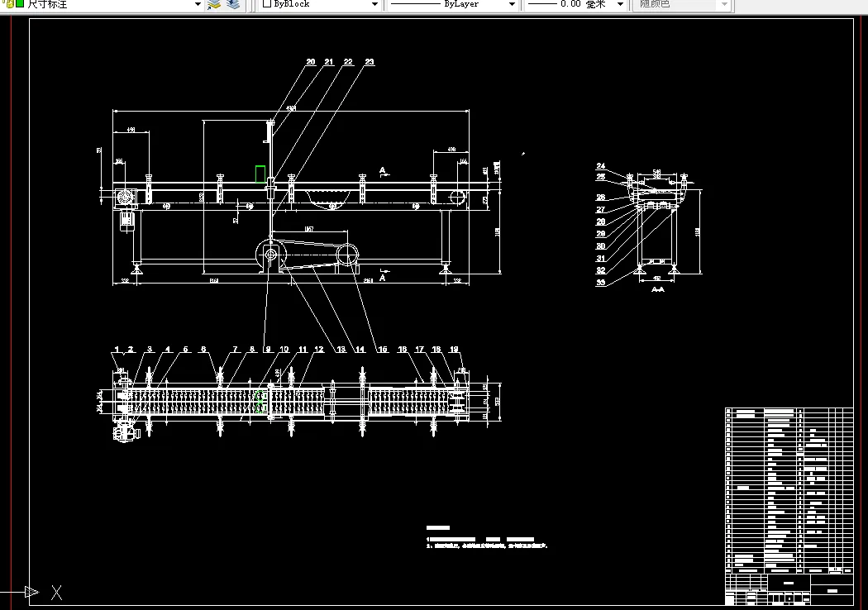Select part balloon number 3
The height and width of the screenshot is (610, 868).
[150, 350]
